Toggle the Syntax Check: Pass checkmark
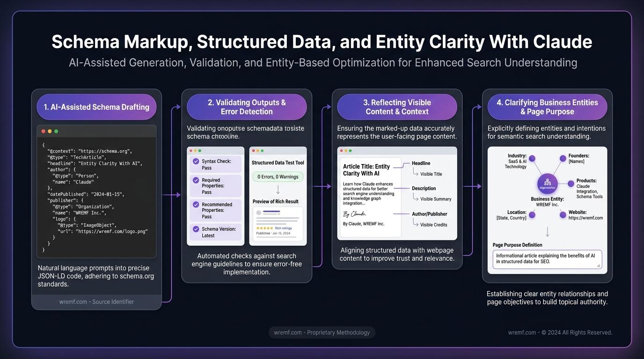The width and height of the screenshot is (644, 359). [196, 161]
